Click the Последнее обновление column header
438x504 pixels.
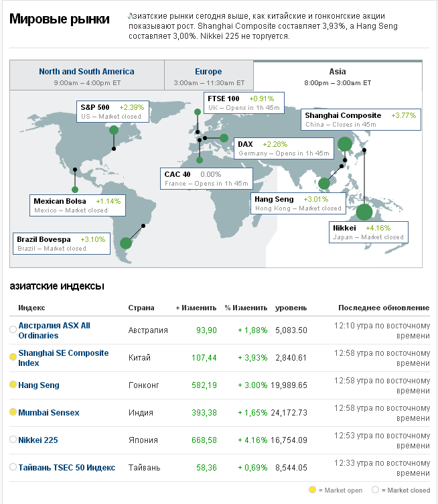[x=384, y=308]
